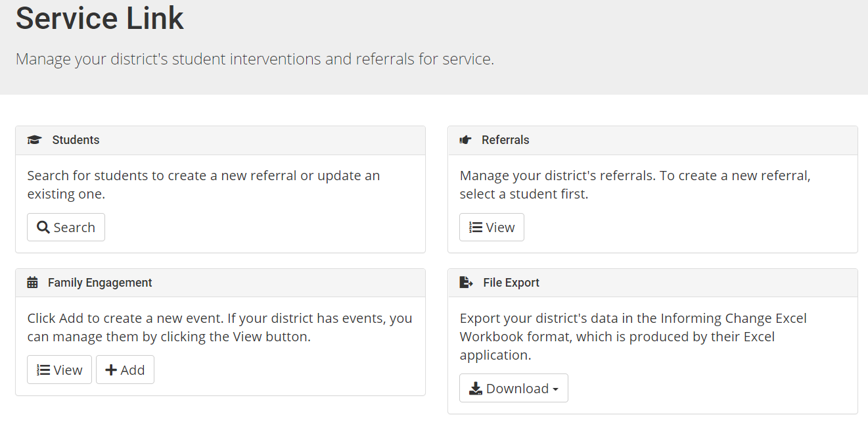View Family Engagement events
The width and height of the screenshot is (868, 432).
59,370
